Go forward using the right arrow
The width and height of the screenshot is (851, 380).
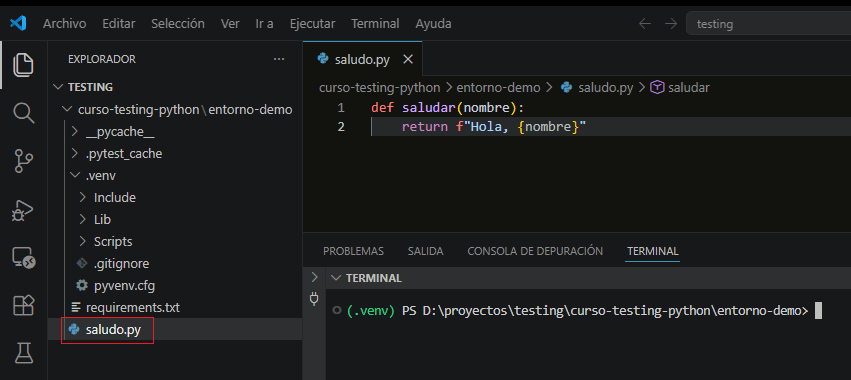(x=671, y=23)
